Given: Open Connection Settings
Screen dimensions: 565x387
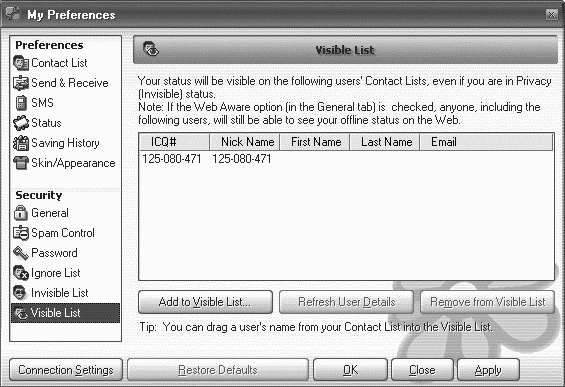Looking at the screenshot, I should point(66,370).
